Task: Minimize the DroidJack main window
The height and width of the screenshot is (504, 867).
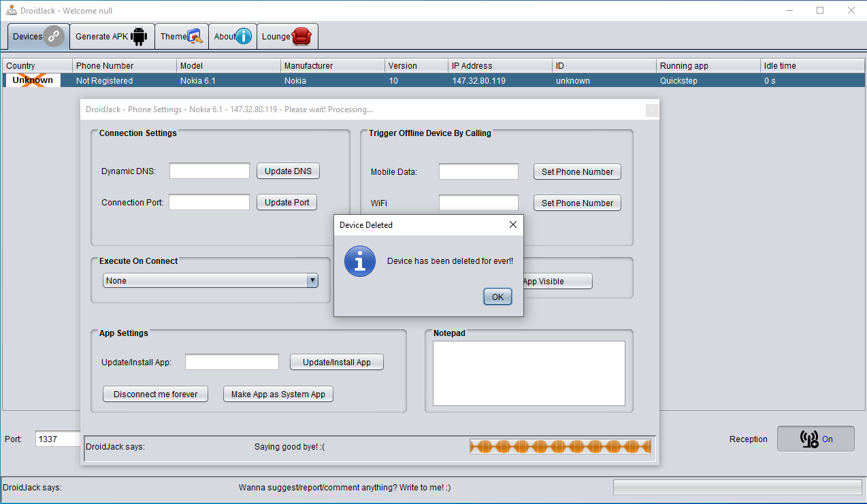Action: pyautogui.click(x=789, y=10)
